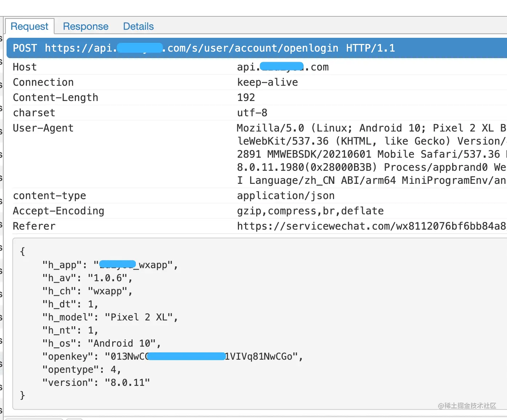Open the Response tab

86,27
